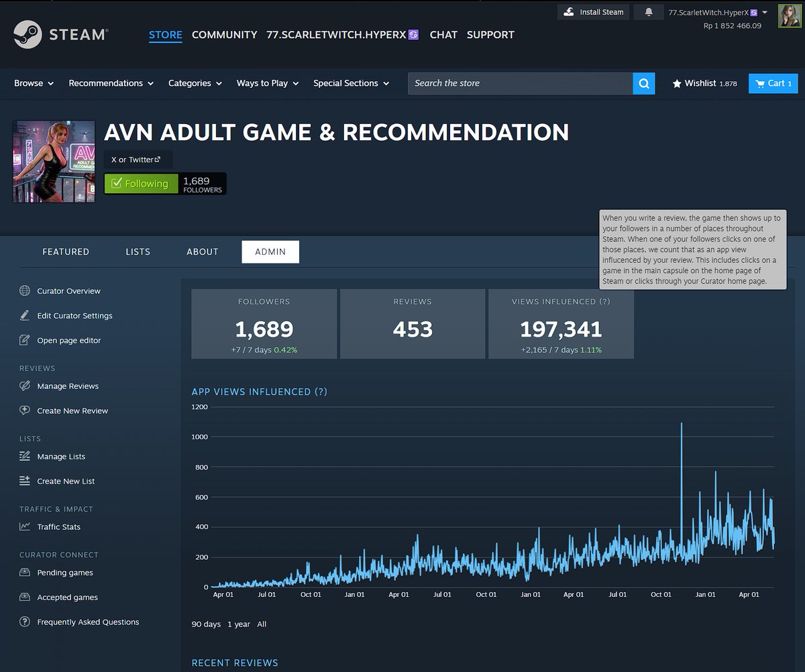Click the Manage Lists icon
Viewport: 805px width, 672px height.
[25, 456]
